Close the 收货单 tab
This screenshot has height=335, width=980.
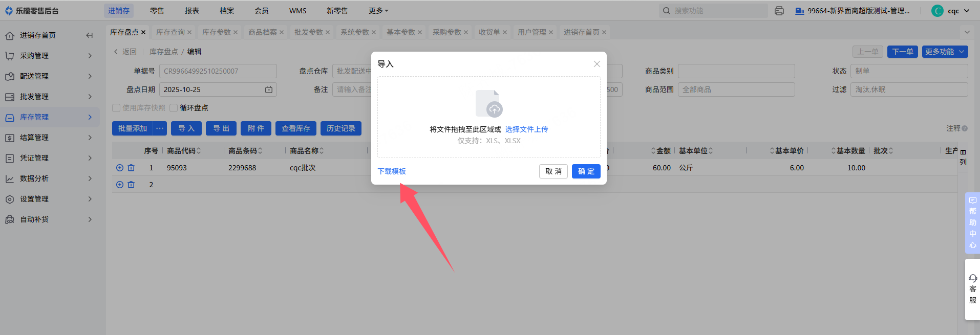[505, 32]
